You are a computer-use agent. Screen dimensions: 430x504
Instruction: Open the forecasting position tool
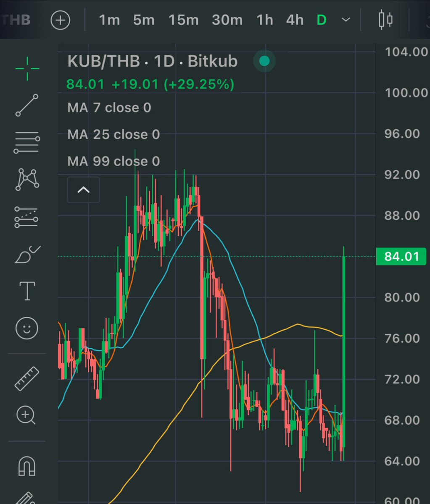[27, 217]
